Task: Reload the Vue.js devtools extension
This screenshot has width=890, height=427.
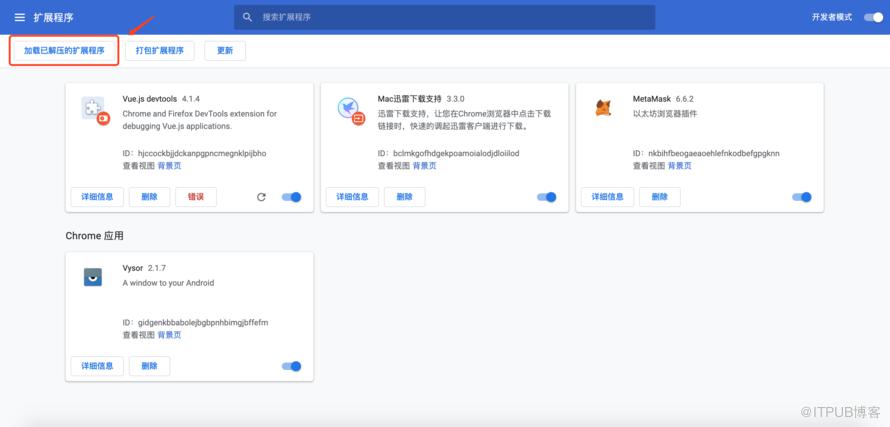Action: click(261, 197)
